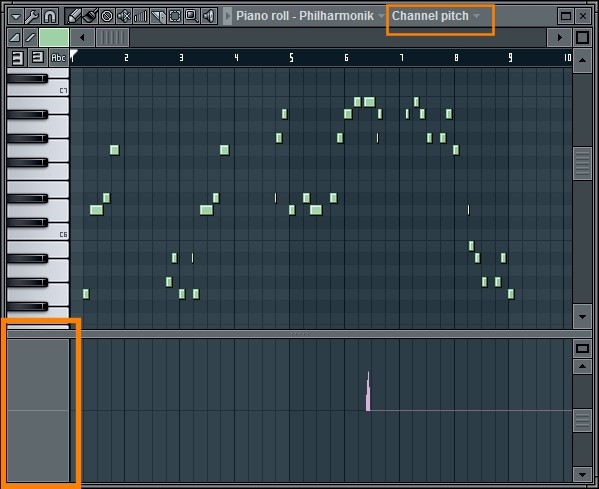599x489 pixels.
Task: Open the wrench Tools menu
Action: (x=32, y=16)
